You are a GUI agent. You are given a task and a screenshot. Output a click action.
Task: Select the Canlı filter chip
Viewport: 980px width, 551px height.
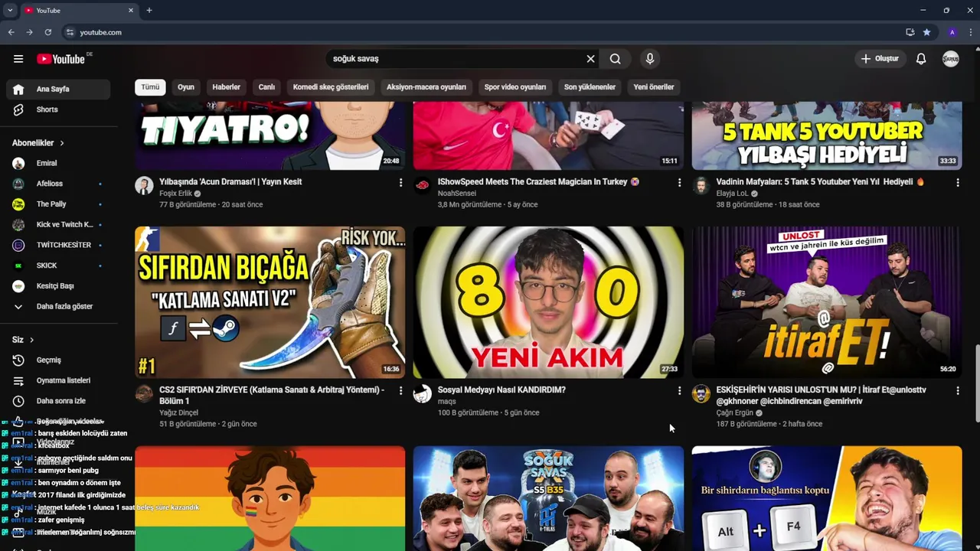[266, 87]
